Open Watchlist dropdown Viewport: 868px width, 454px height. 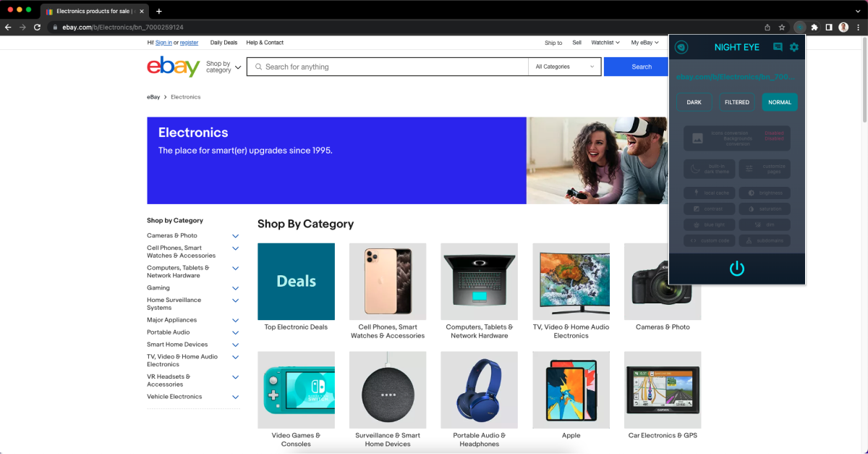(x=605, y=43)
